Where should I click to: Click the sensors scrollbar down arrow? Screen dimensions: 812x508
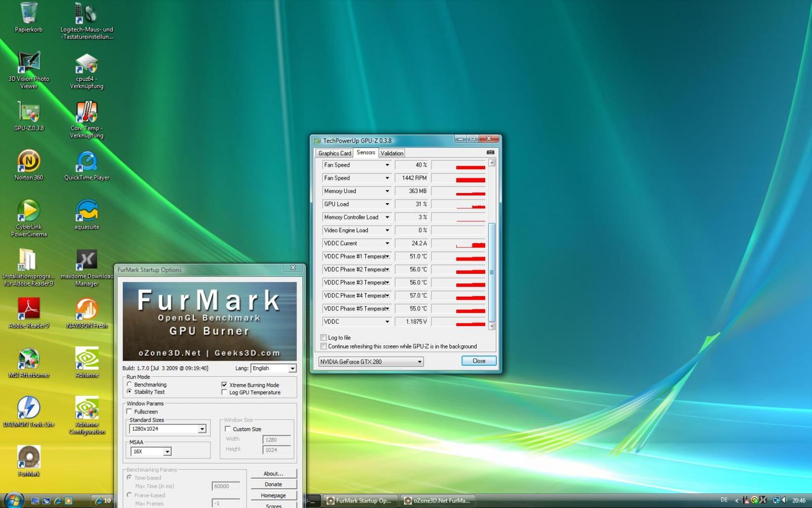[x=491, y=326]
